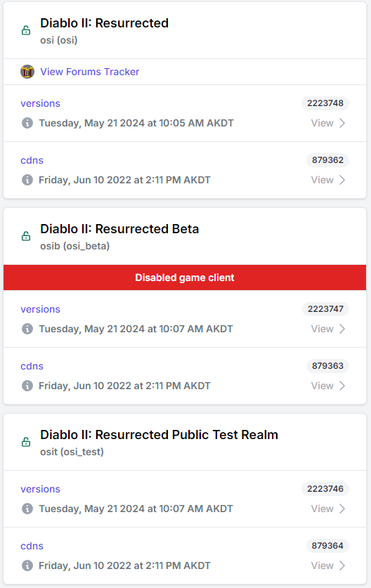This screenshot has width=371, height=588.
Task: Click info icon next to osi versions date
Action: tap(27, 123)
